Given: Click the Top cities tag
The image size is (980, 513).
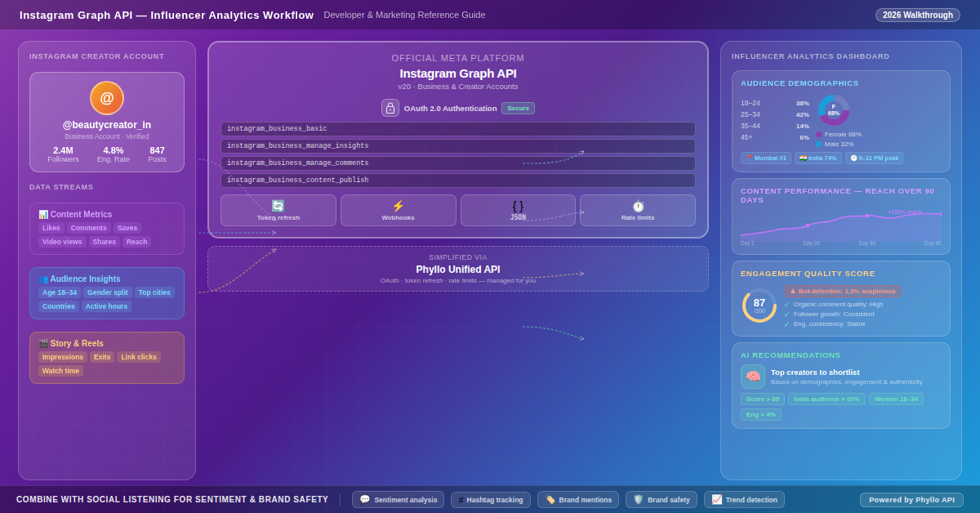Looking at the screenshot, I should click(x=154, y=292).
